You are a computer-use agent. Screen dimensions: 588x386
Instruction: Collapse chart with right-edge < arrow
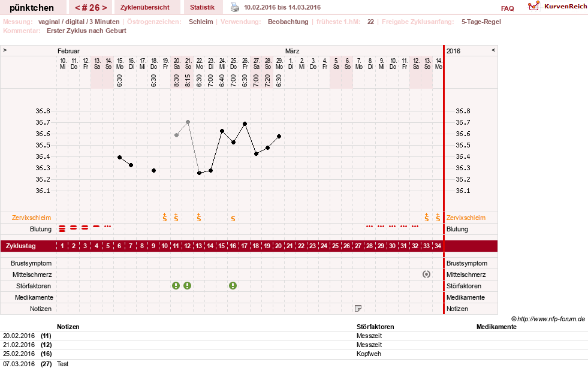point(493,50)
